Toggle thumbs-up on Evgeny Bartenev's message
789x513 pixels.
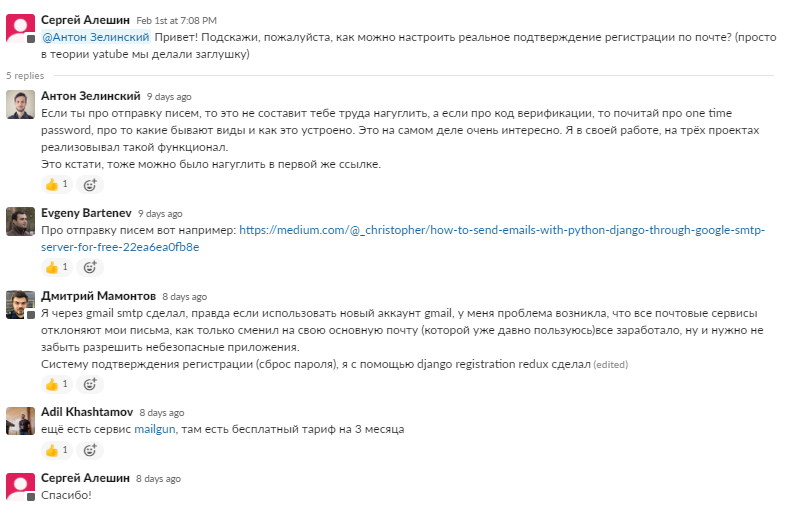pyautogui.click(x=57, y=267)
